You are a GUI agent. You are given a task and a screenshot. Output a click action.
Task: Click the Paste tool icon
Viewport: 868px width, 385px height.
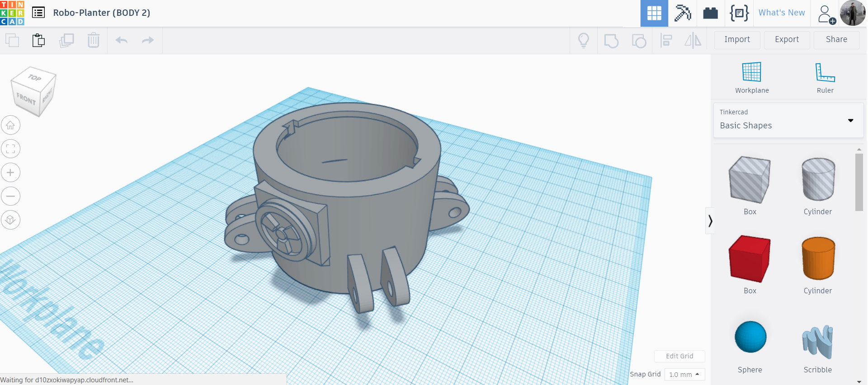pos(38,40)
